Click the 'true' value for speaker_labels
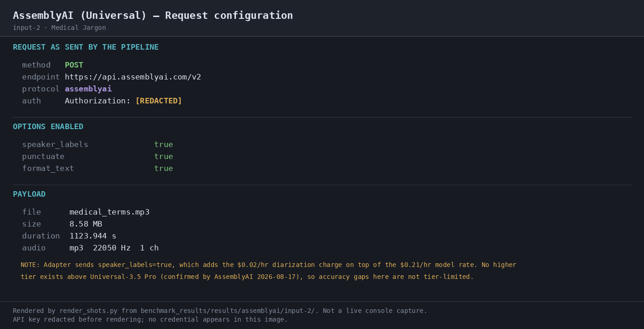644x329 pixels. (x=163, y=145)
